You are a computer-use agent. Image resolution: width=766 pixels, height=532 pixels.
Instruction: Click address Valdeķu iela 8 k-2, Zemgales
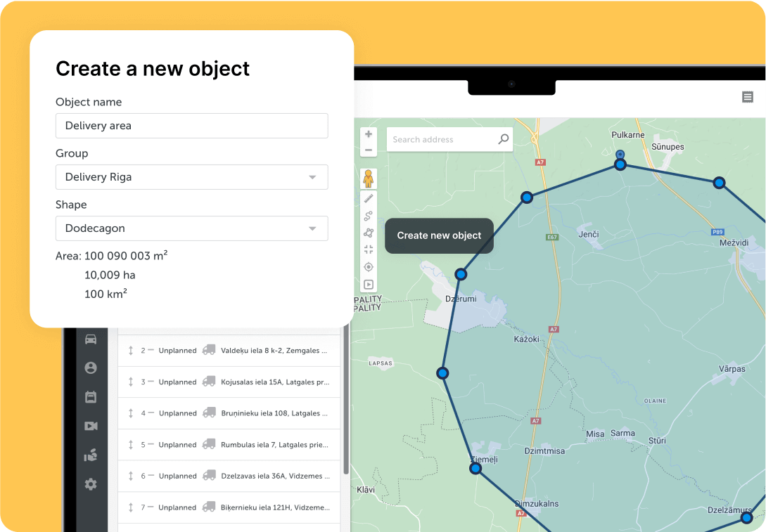point(274,351)
